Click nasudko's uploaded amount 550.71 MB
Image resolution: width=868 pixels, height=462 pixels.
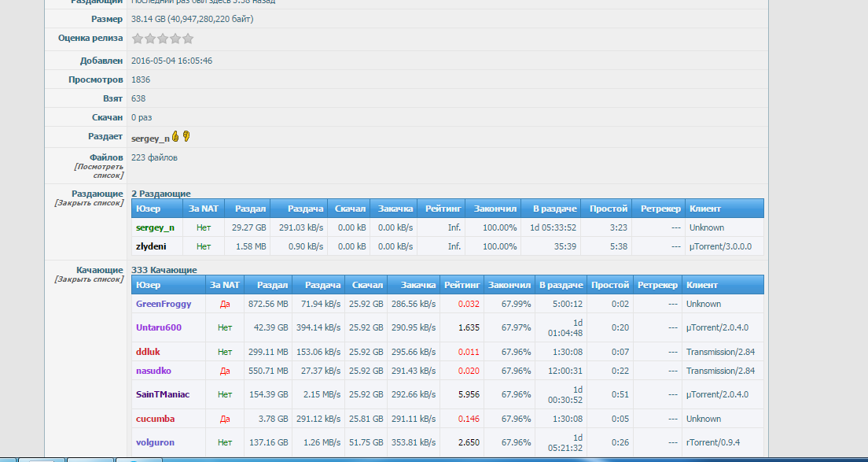[x=268, y=371]
